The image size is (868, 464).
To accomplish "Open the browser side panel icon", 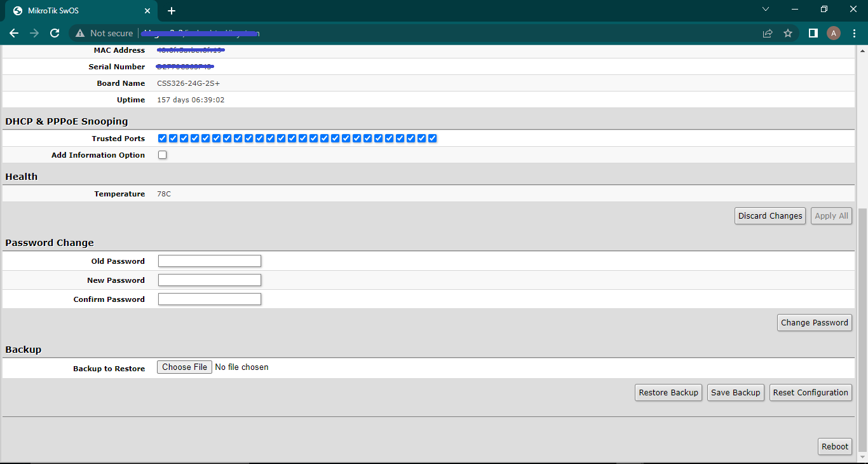I will [813, 33].
